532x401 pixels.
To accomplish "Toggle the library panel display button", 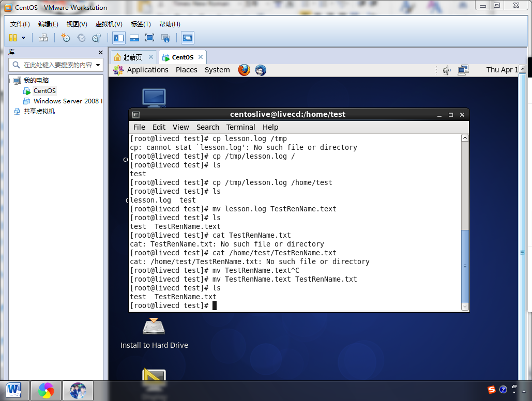I will [x=118, y=37].
